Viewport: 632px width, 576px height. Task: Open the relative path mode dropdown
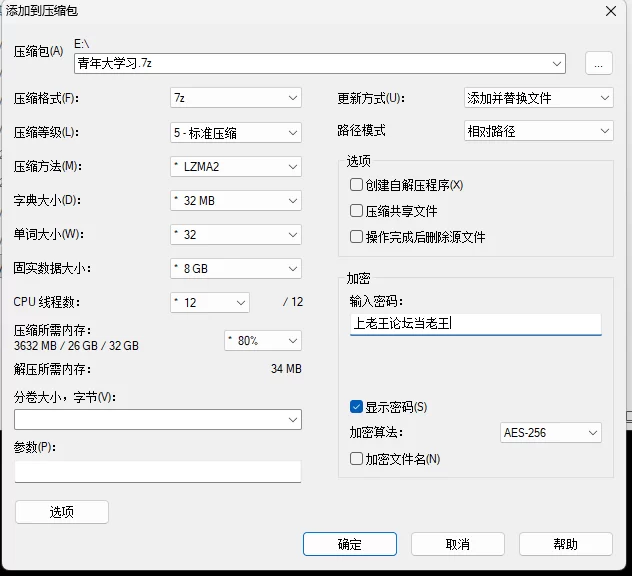[538, 131]
